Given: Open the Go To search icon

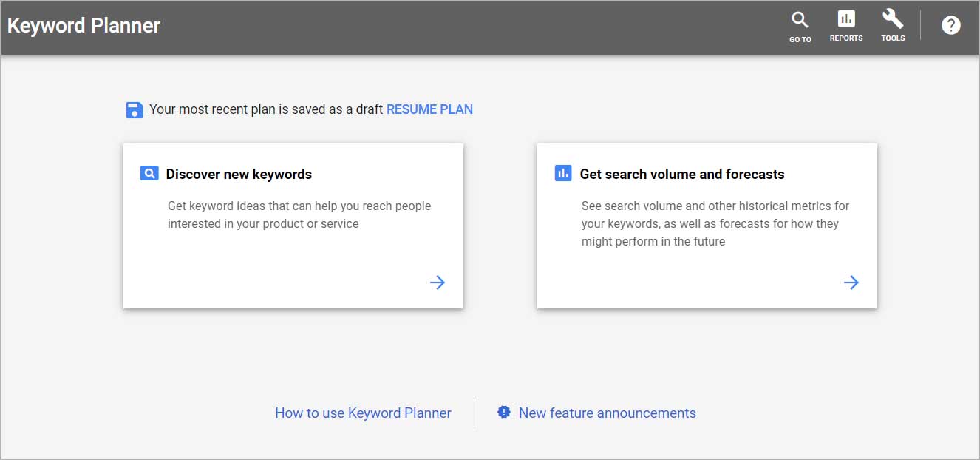Looking at the screenshot, I should tap(800, 20).
